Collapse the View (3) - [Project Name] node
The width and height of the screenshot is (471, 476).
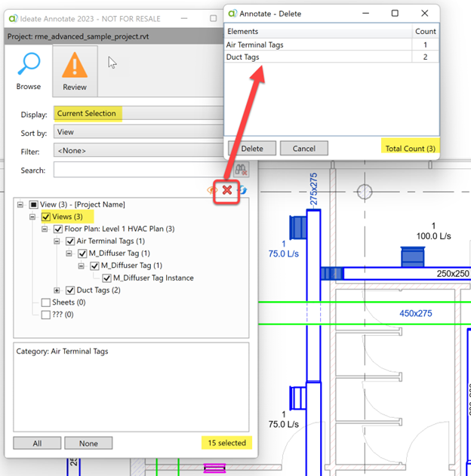(x=20, y=204)
